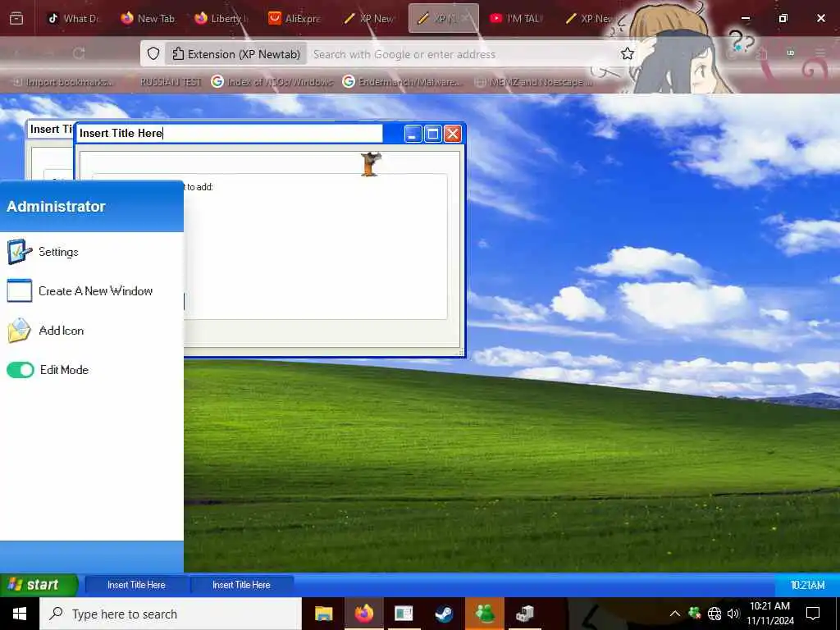Viewport: 840px width, 630px height.
Task: Open the 'Import bookmarks...' bookmark
Action: [x=62, y=82]
